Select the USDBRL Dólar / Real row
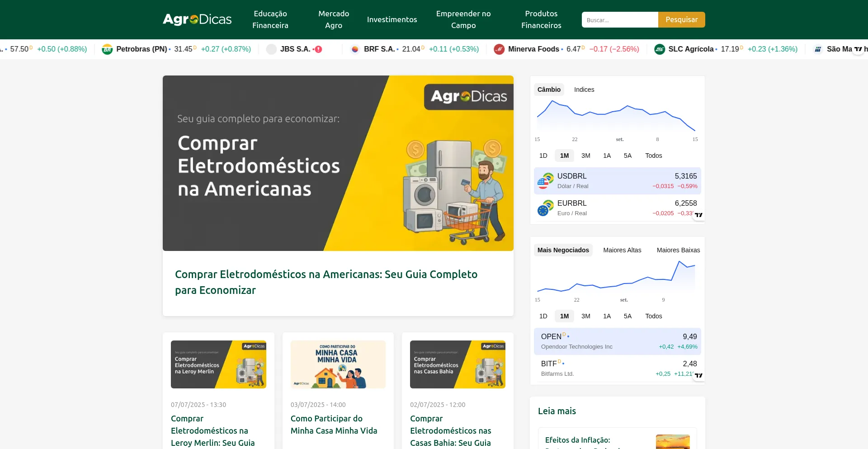Viewport: 868px width, 449px height. point(618,181)
